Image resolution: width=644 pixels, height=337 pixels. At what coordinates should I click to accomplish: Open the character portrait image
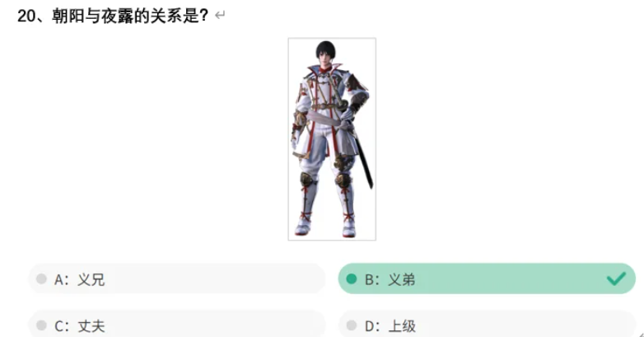[x=332, y=139]
